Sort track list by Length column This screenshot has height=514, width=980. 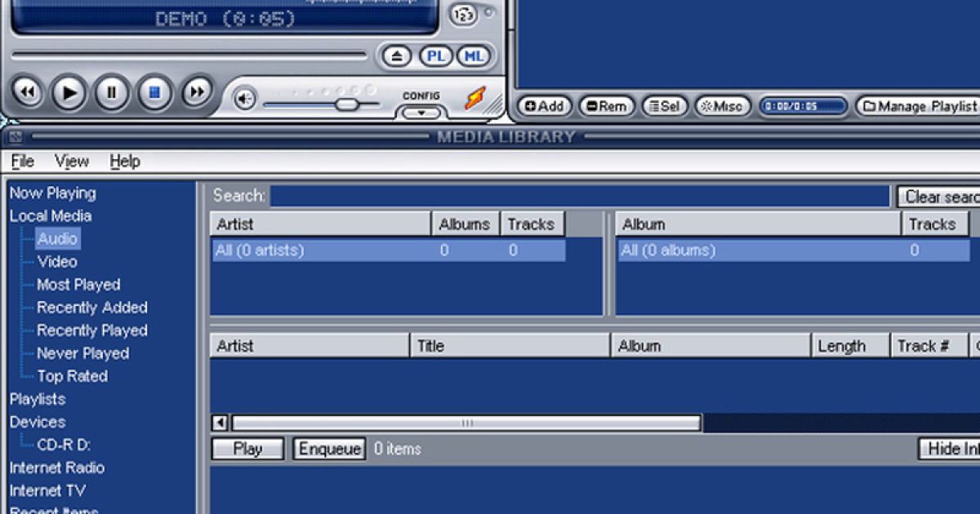pyautogui.click(x=850, y=346)
